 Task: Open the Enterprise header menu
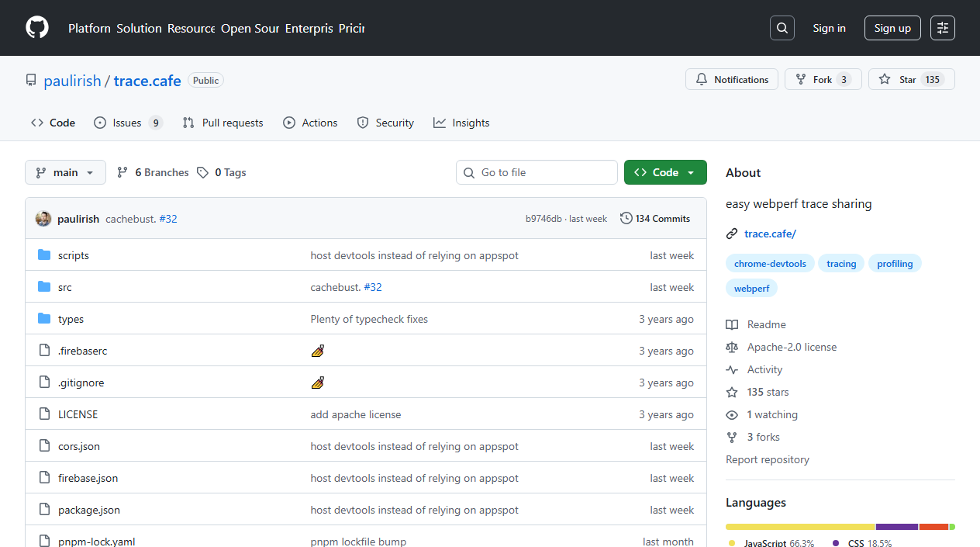pyautogui.click(x=309, y=28)
